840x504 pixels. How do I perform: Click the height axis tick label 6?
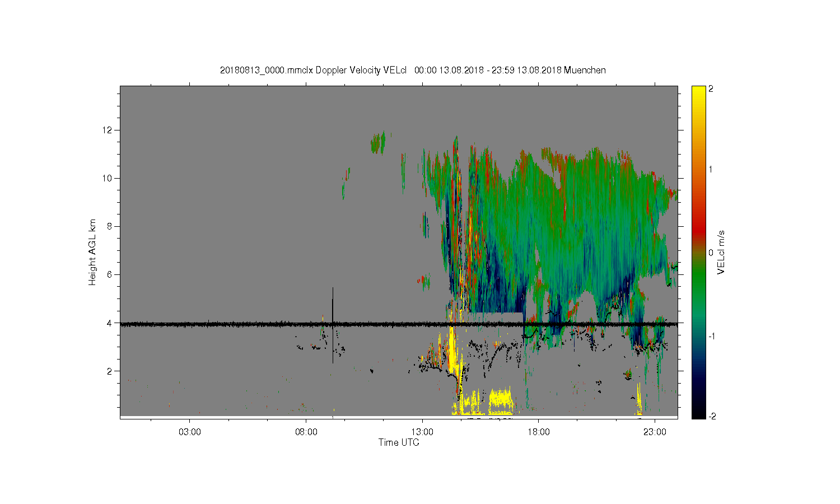tap(110, 274)
